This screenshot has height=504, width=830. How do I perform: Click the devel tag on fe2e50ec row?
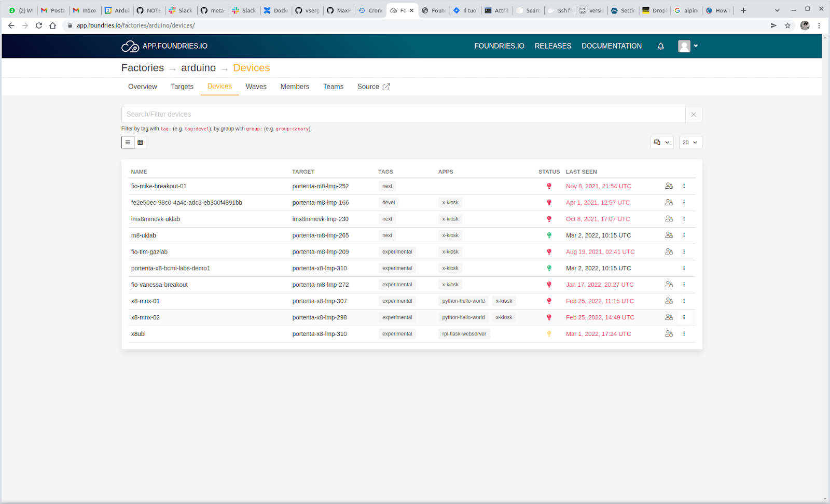[x=389, y=203]
